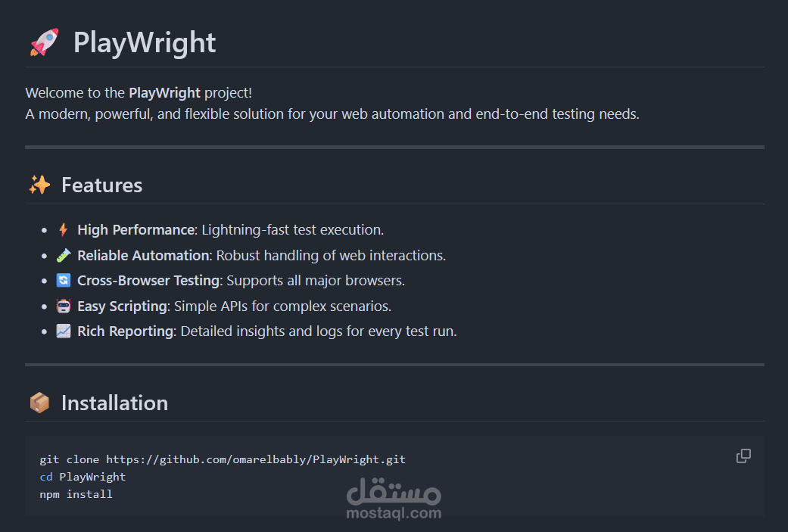Select "Robust handling of web interactions."
The width and height of the screenshot is (788, 532).
[x=331, y=255]
